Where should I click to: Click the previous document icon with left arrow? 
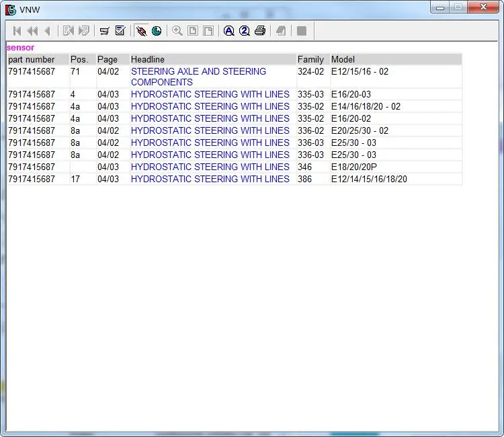tap(69, 31)
